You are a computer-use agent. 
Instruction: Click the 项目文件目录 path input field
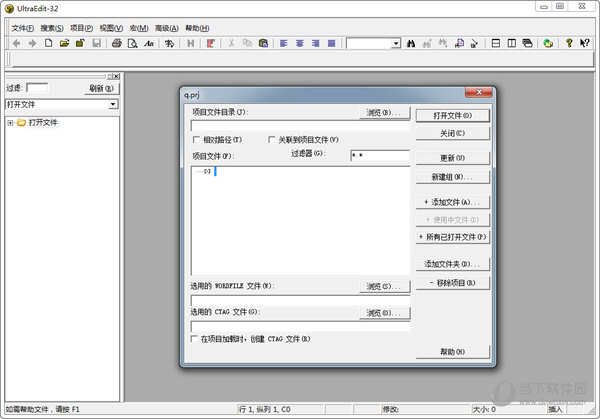coord(300,126)
